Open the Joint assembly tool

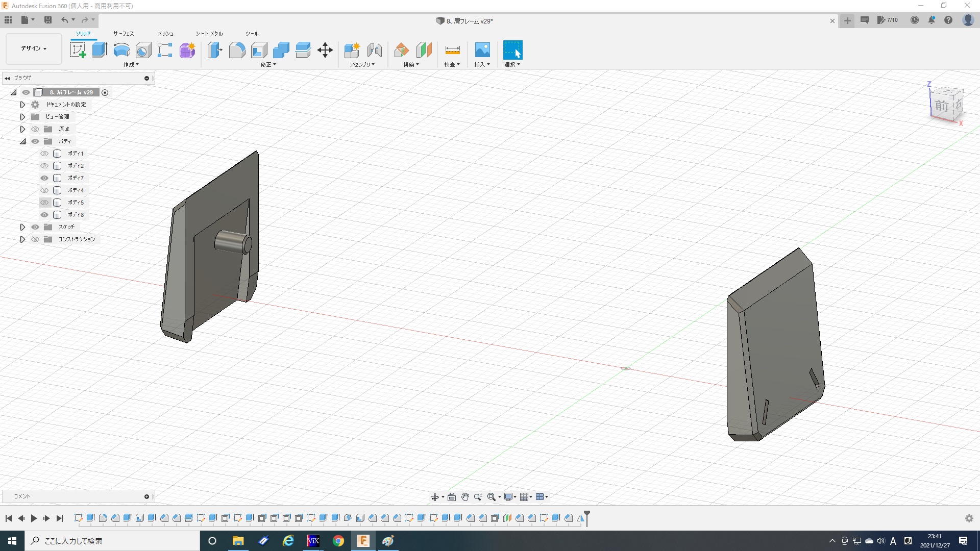(374, 50)
